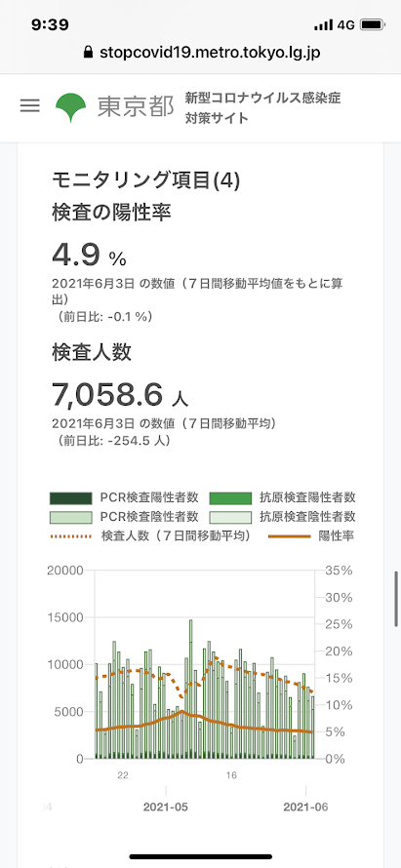Hide the 検査人数(7日間移動平均) dotted line
The image size is (401, 868).
point(150,535)
